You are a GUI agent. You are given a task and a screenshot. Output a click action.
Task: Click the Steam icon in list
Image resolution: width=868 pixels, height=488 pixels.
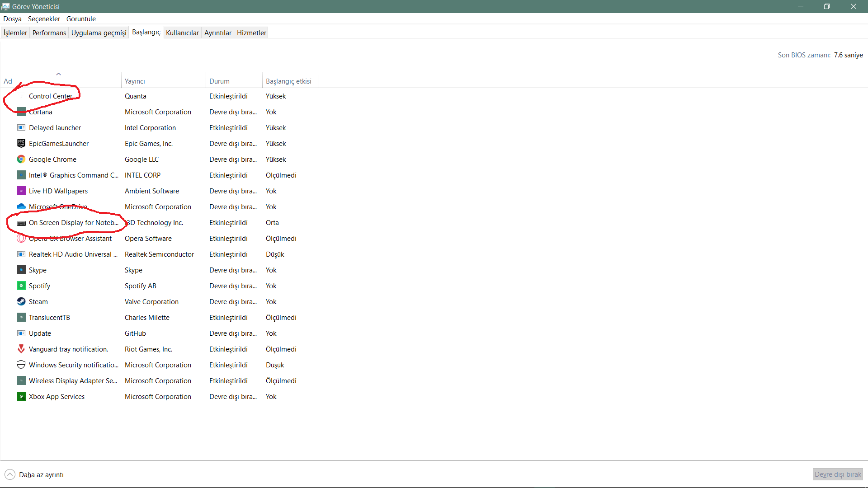tap(21, 301)
